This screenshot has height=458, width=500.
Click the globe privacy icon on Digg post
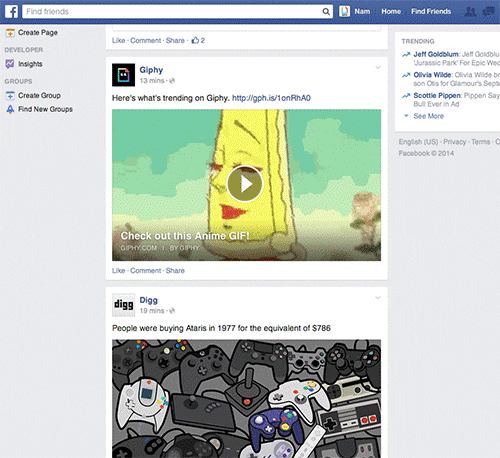coord(172,311)
